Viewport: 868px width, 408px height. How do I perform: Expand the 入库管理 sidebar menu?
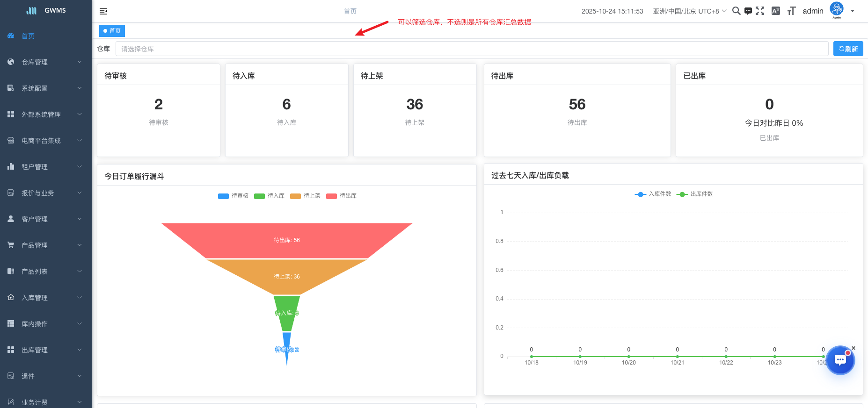point(45,298)
